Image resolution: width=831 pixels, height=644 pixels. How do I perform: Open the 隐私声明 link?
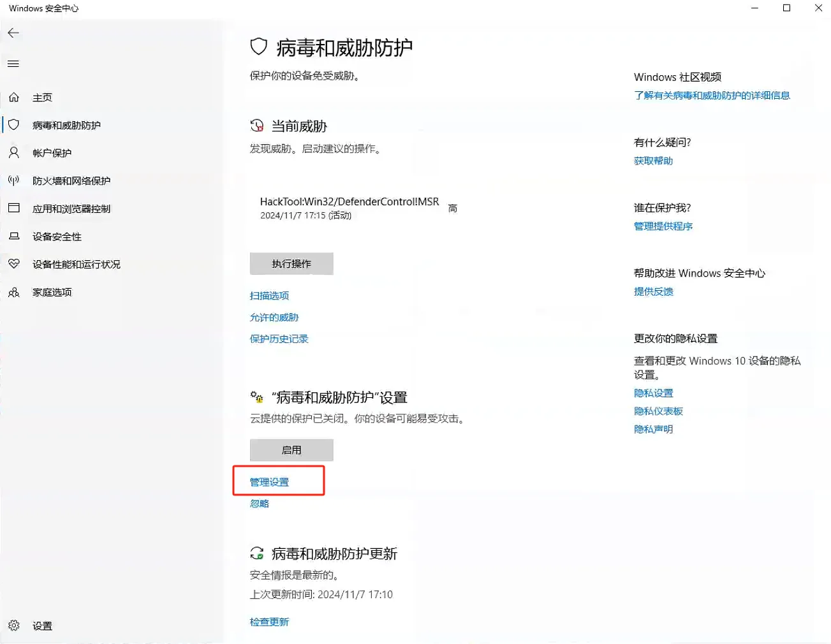pyautogui.click(x=654, y=429)
